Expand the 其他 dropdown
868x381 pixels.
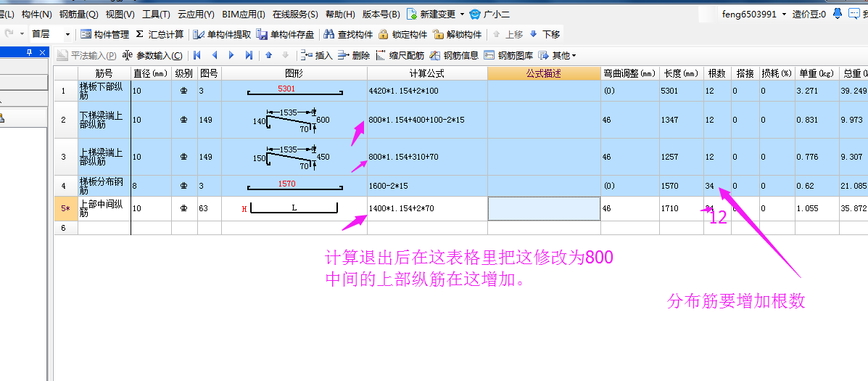pyautogui.click(x=557, y=55)
